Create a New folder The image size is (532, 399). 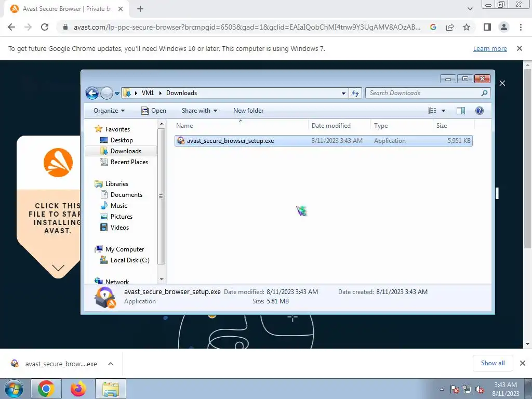[248, 111]
